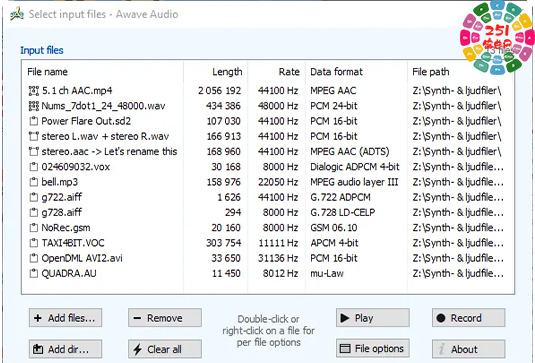This screenshot has height=363, width=535.
Task: Select the file g722.aiff
Action: tap(62, 197)
